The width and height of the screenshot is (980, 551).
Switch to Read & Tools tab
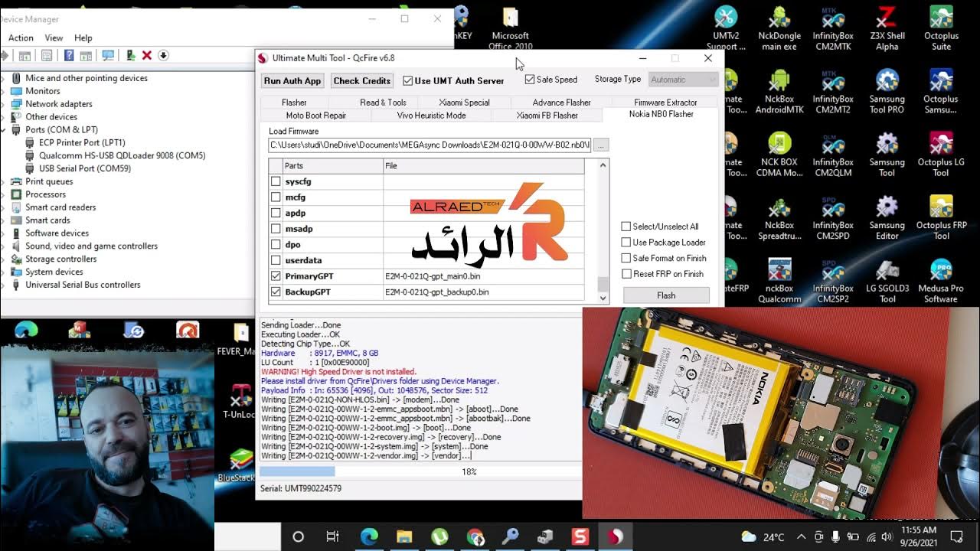pyautogui.click(x=383, y=103)
